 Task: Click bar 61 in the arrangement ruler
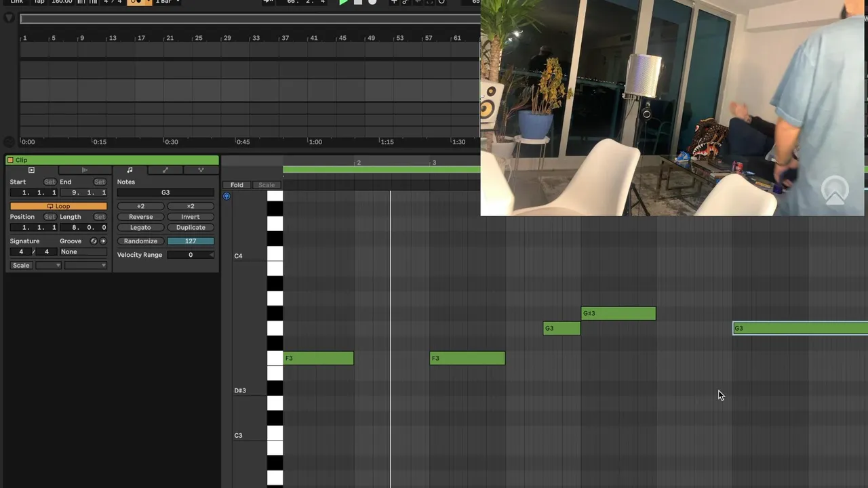(457, 38)
